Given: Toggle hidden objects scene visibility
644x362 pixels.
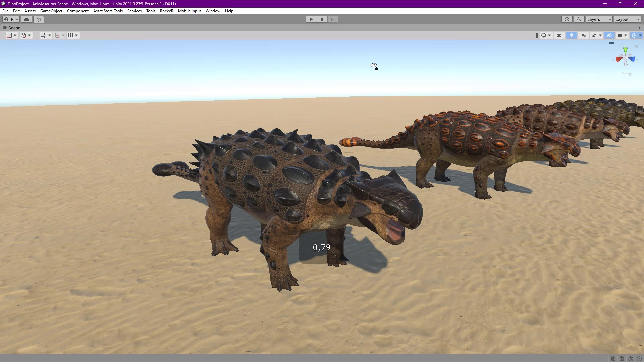Looking at the screenshot, I should 609,35.
